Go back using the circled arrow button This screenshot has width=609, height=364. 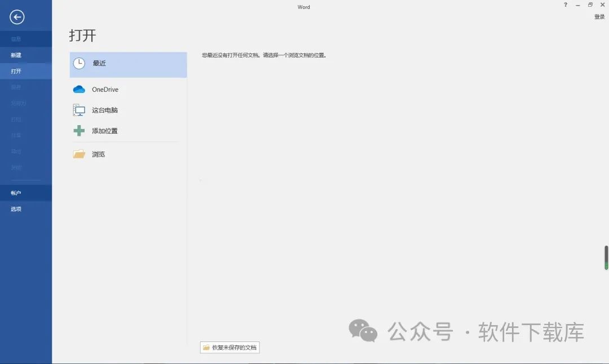[x=17, y=17]
